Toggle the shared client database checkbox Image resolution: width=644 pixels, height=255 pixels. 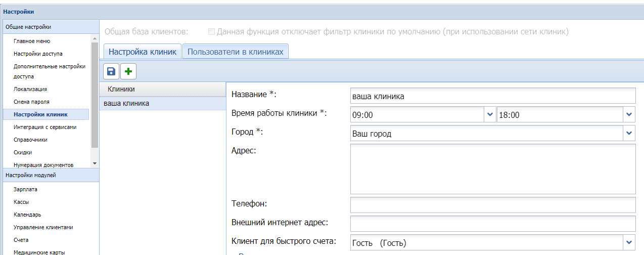[212, 32]
